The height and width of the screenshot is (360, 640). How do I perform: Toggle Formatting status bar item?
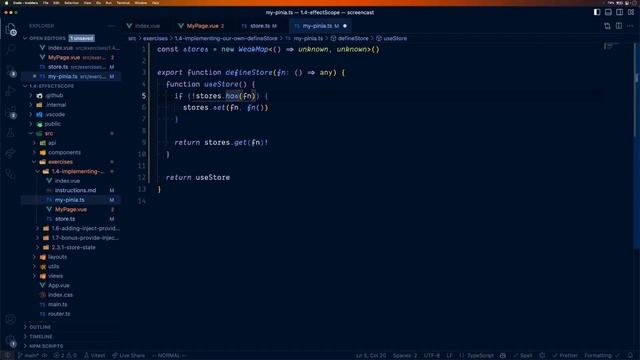click(x=602, y=356)
